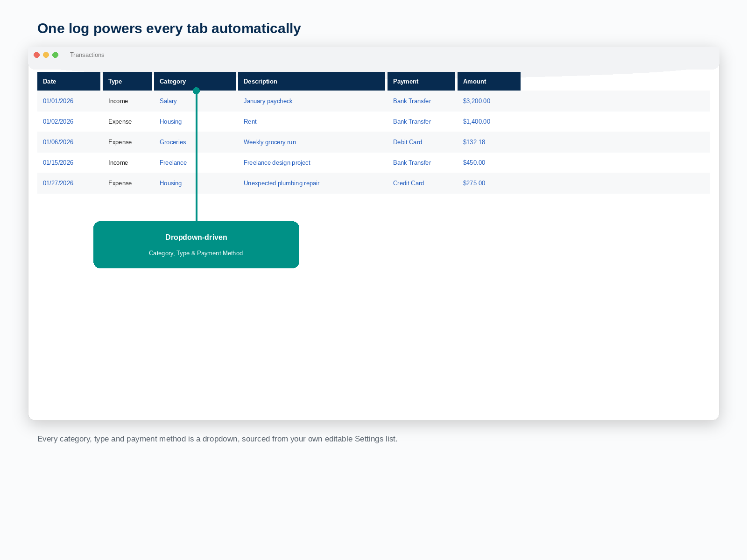Open Bank Transfer payment in Freelance design row
Image resolution: width=747 pixels, height=560 pixels.
pos(412,163)
